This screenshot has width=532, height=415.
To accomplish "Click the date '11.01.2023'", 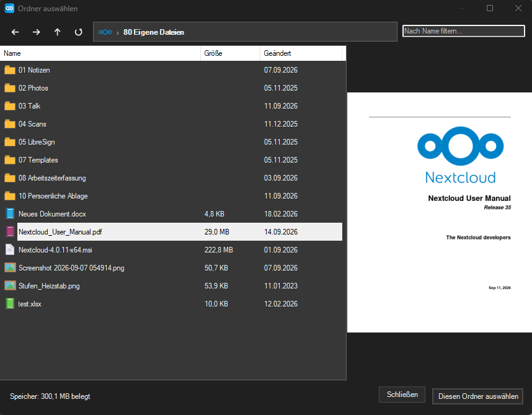I will tap(281, 286).
